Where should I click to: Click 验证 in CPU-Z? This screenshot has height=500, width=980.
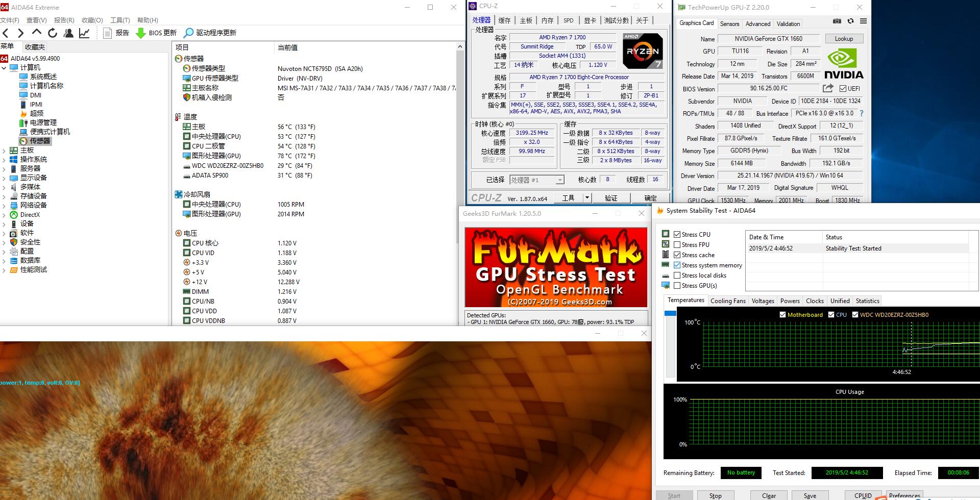point(611,197)
